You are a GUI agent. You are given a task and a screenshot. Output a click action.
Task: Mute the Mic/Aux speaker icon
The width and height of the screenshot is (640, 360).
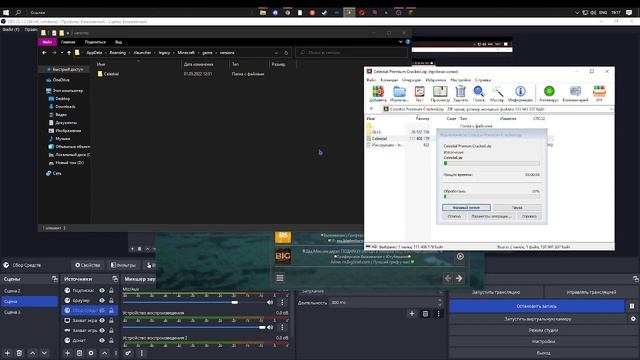[270, 302]
